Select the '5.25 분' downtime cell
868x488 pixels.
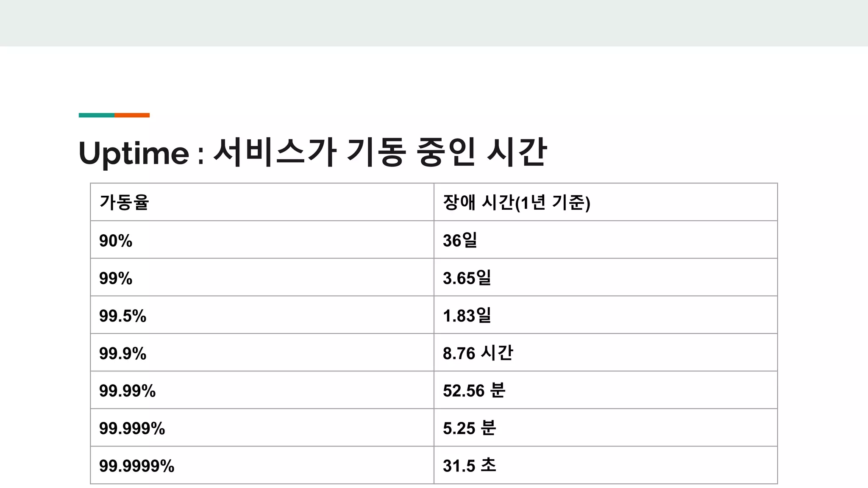tap(606, 427)
